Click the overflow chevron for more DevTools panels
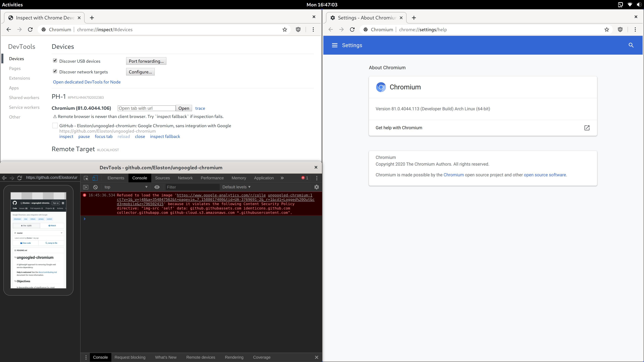Screen dimensions: 644x362 click(282, 178)
